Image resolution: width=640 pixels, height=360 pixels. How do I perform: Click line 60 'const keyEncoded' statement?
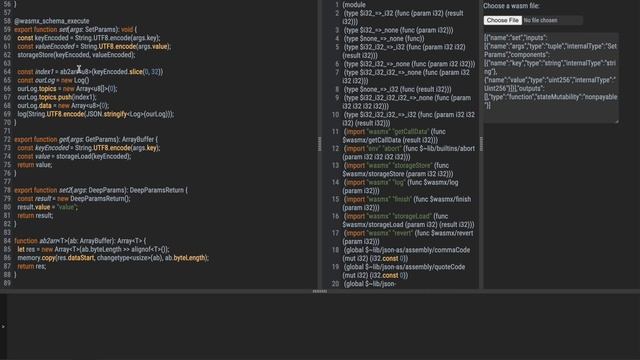[89, 38]
